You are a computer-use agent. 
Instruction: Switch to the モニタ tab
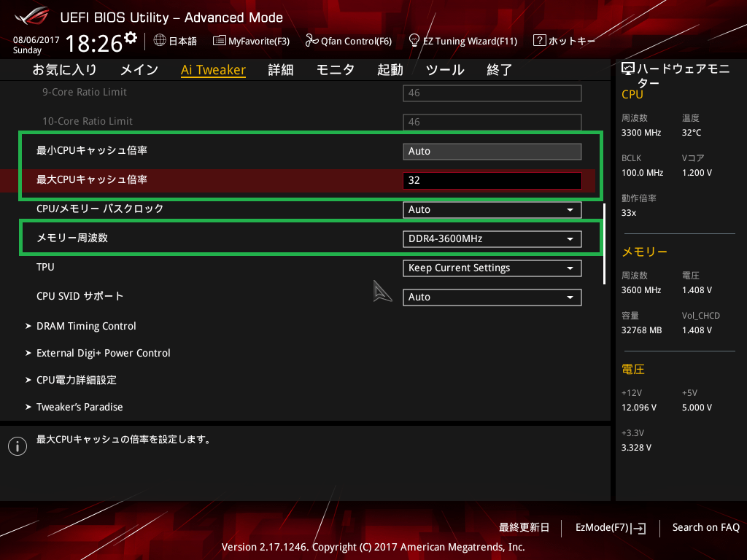[x=336, y=70]
